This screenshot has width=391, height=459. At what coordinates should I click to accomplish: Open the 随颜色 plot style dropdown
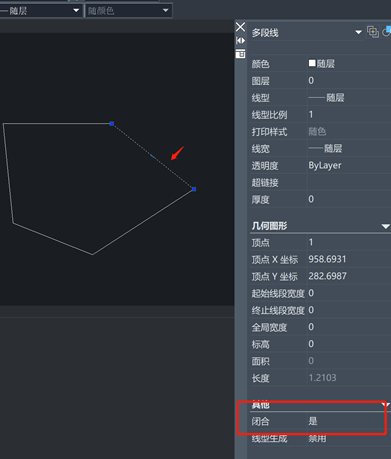[129, 11]
